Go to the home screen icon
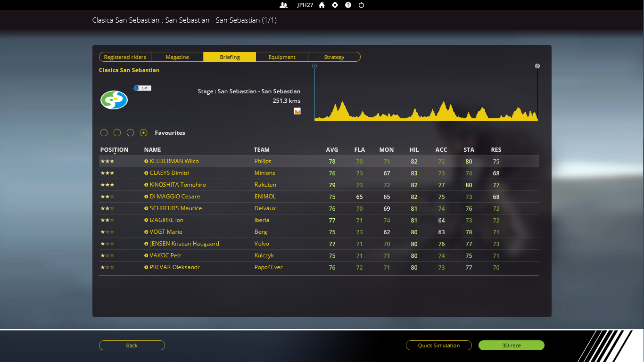Screen dimensions: 644x362 [x=322, y=5]
